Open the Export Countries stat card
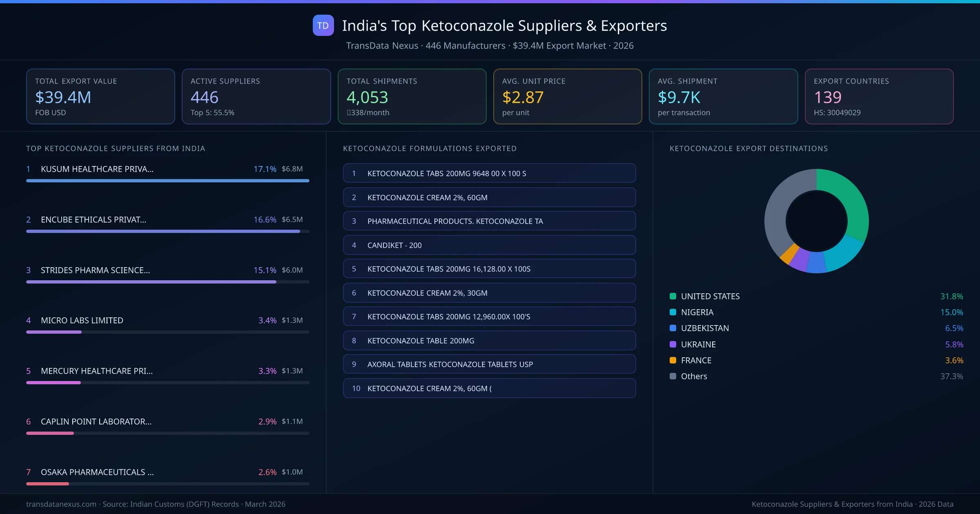 [x=879, y=96]
